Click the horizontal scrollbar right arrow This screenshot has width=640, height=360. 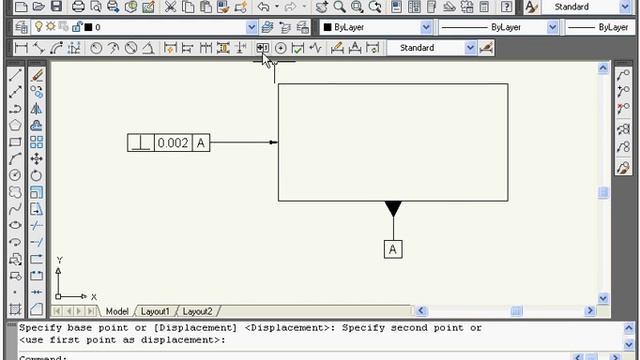pos(589,311)
